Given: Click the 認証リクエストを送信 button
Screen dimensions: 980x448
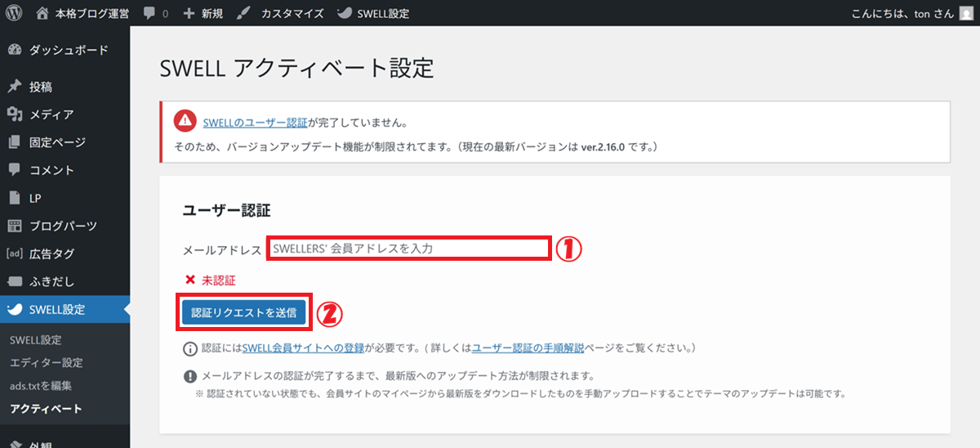Looking at the screenshot, I should tap(243, 312).
